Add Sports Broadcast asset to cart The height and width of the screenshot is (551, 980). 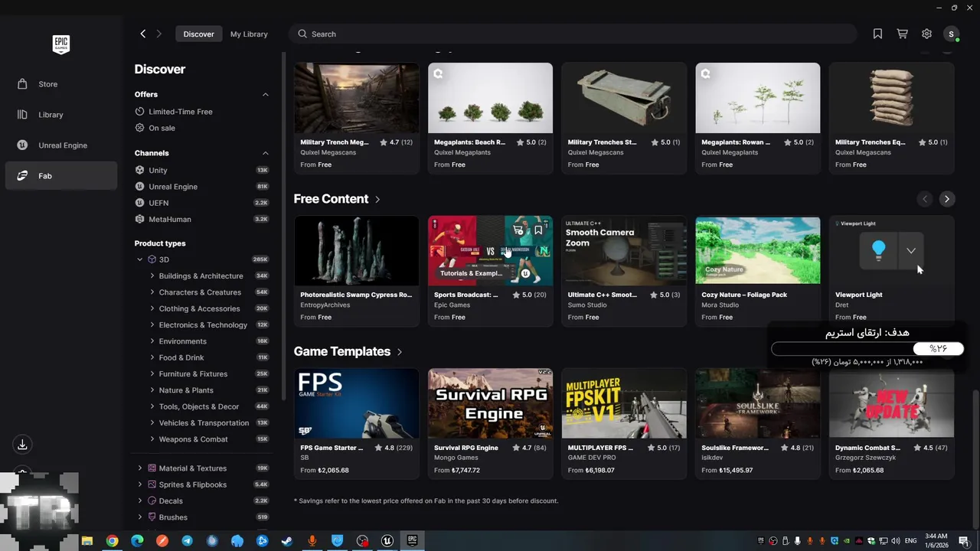coord(518,230)
